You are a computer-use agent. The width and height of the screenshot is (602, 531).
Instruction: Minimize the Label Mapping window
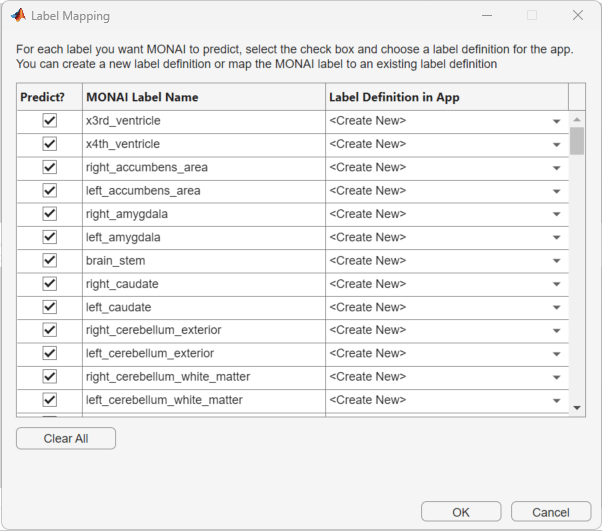click(486, 16)
